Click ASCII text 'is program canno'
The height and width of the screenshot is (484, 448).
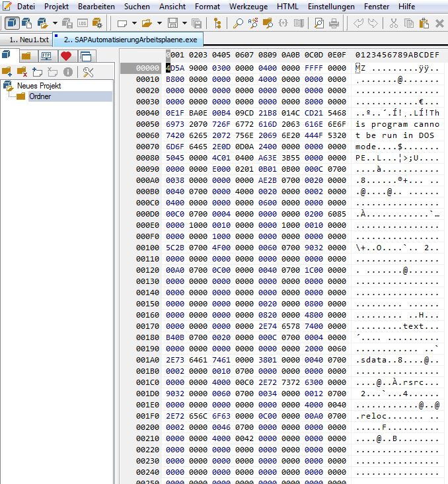click(x=397, y=124)
